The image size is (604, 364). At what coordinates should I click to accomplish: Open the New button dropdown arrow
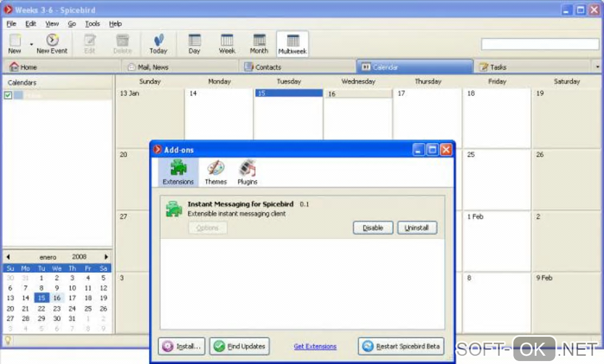[x=31, y=44]
